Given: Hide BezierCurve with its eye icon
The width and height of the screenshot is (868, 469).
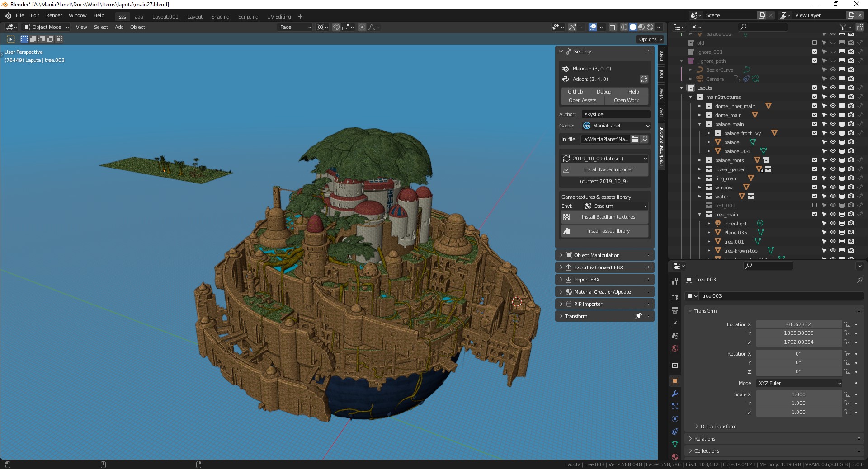Looking at the screenshot, I should click(833, 70).
